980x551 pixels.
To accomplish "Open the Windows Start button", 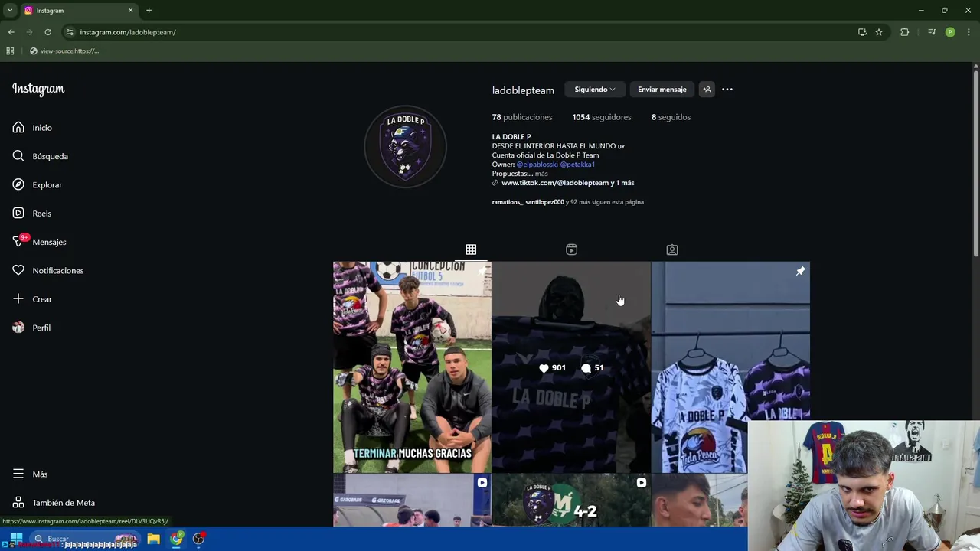I will coord(15,539).
